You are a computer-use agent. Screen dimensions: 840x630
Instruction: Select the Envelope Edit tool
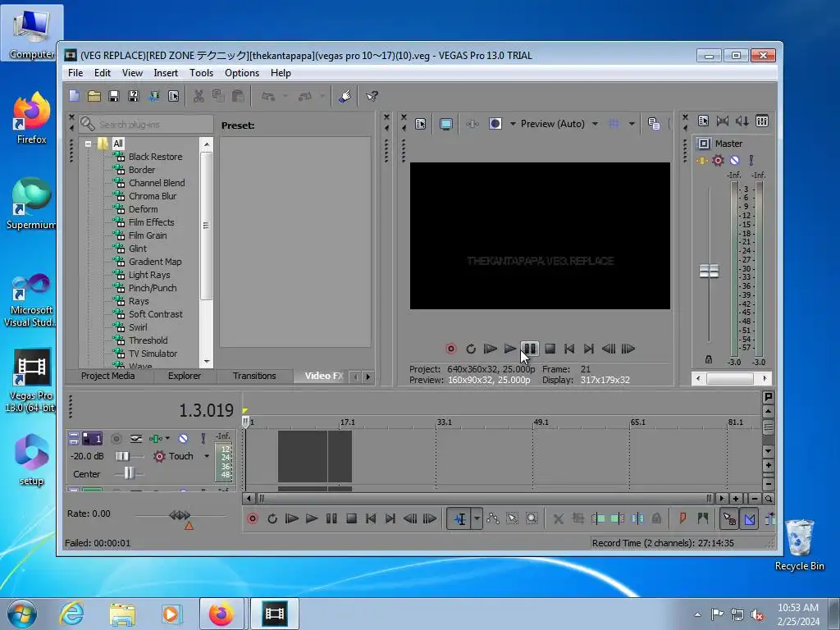[493, 518]
